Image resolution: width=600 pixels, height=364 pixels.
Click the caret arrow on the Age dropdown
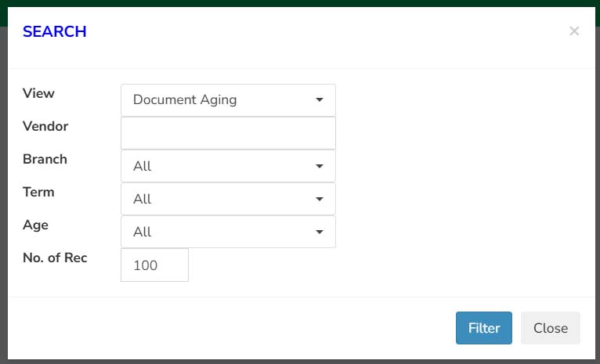[320, 232]
